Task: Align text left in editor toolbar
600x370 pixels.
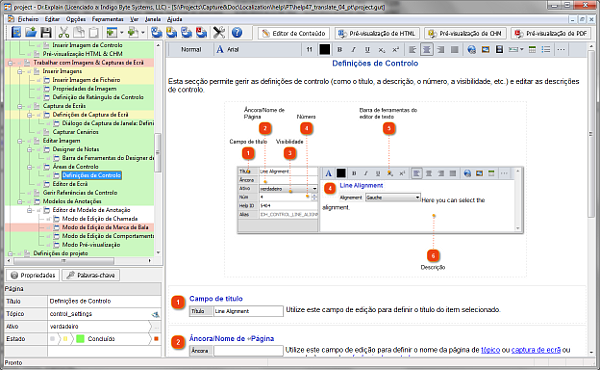Action: 412,49
